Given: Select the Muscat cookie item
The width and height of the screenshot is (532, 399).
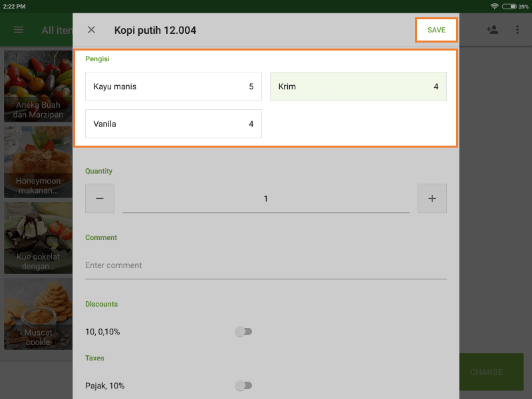Looking at the screenshot, I should click(38, 313).
